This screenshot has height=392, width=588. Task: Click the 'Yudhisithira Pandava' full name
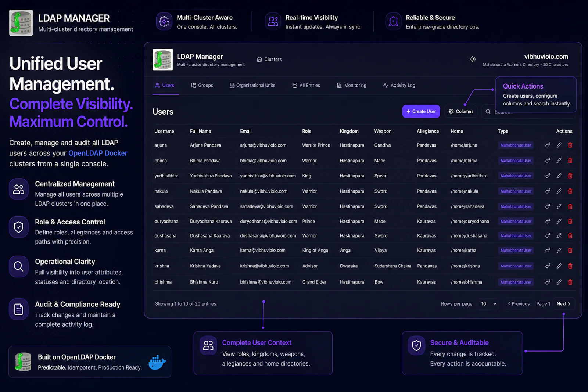point(211,176)
